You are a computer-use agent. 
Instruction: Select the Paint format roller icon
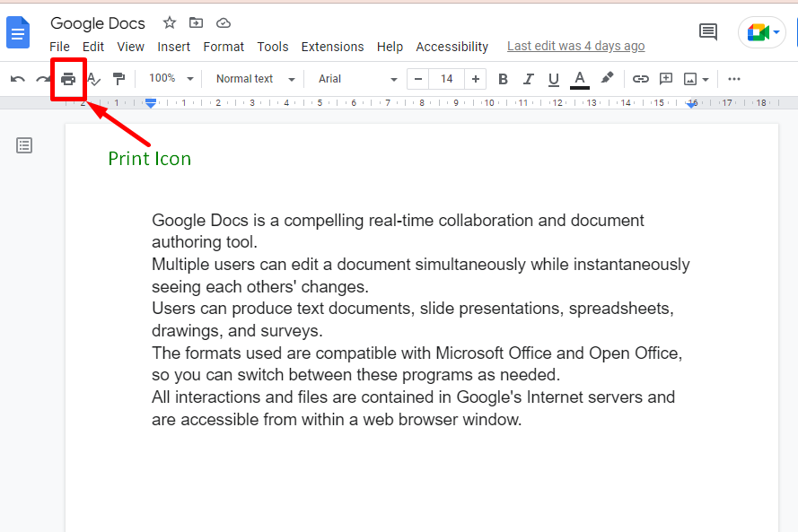118,79
